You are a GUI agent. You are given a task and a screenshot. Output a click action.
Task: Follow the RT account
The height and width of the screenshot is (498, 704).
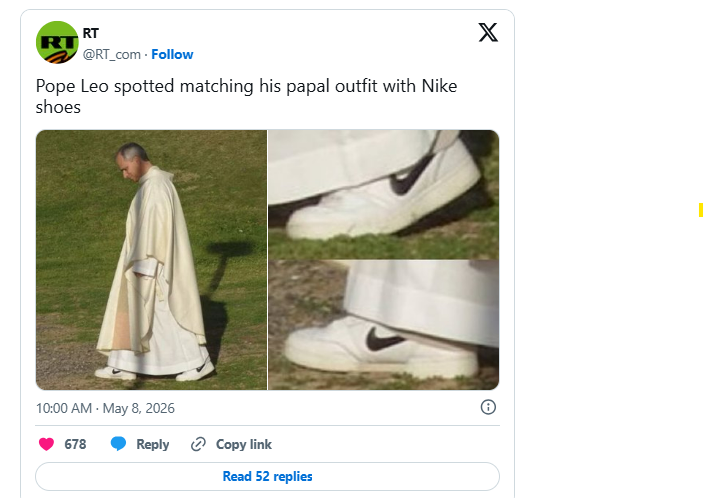(172, 54)
